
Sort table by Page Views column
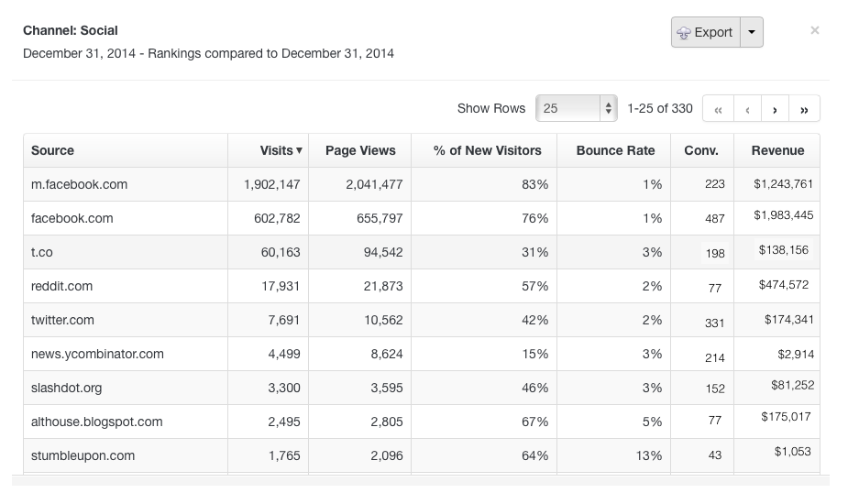360,150
